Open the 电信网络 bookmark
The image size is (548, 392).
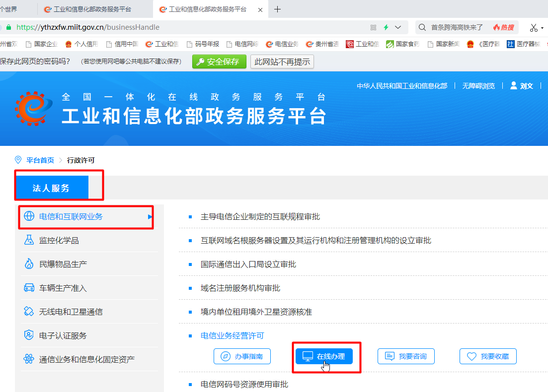(242, 44)
